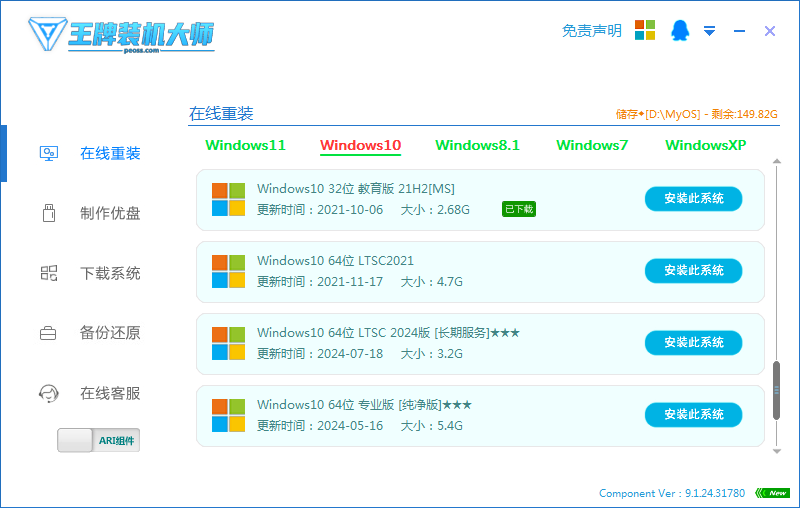Open the QQ penguin contact icon
The height and width of the screenshot is (508, 800).
point(680,31)
